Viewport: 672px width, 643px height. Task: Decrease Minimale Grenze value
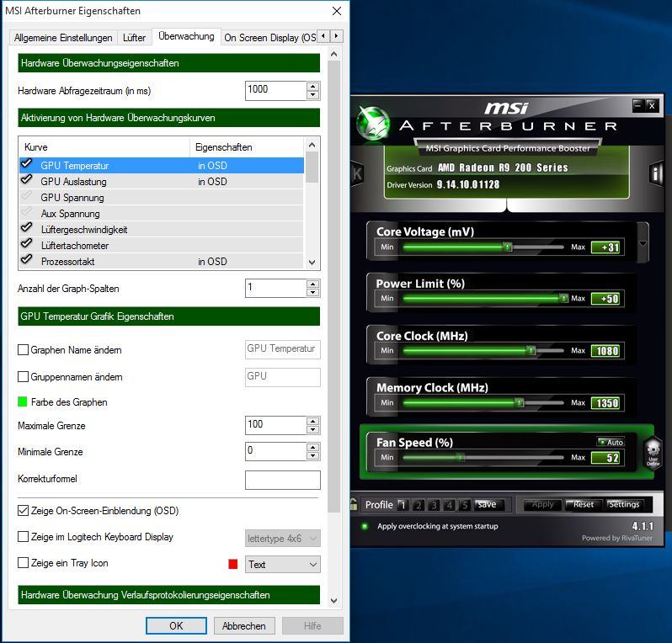pos(313,456)
